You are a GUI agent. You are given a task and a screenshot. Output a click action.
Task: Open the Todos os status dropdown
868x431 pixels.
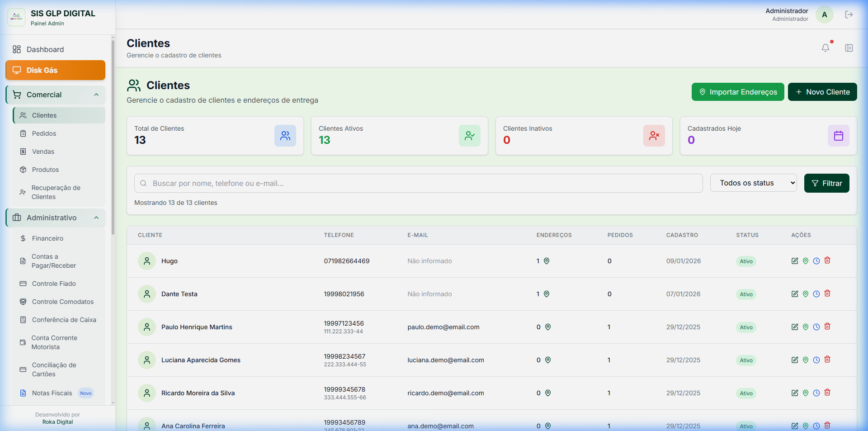753,183
